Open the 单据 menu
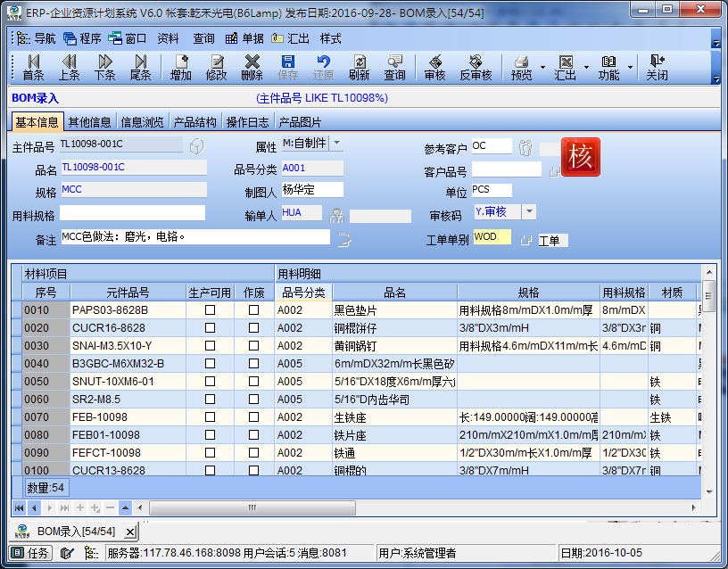This screenshot has width=728, height=569. (x=244, y=38)
